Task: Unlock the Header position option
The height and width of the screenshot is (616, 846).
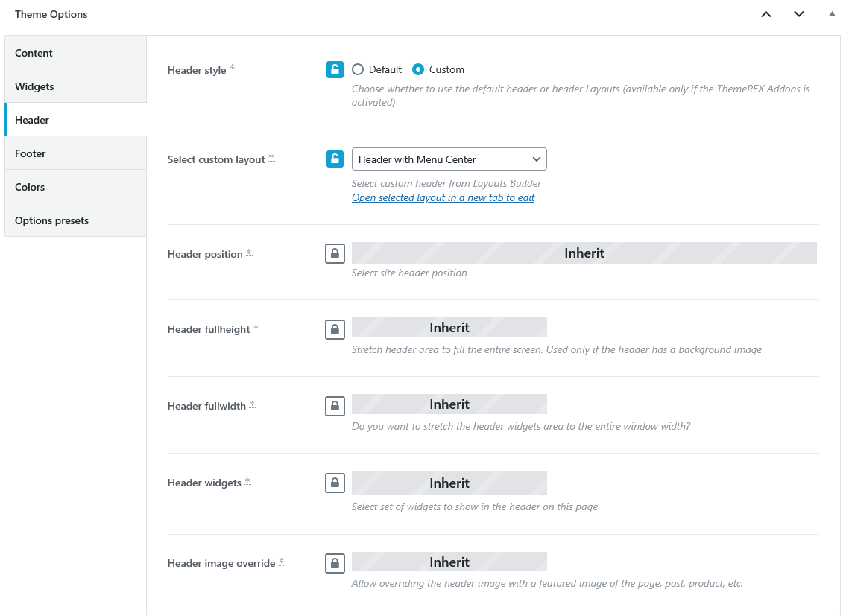Action: pos(335,253)
